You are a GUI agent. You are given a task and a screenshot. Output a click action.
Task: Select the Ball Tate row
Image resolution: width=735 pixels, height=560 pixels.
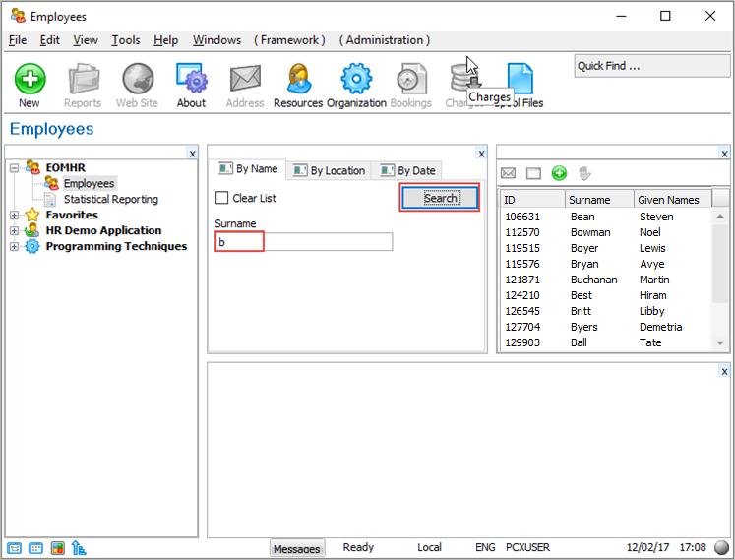point(606,342)
